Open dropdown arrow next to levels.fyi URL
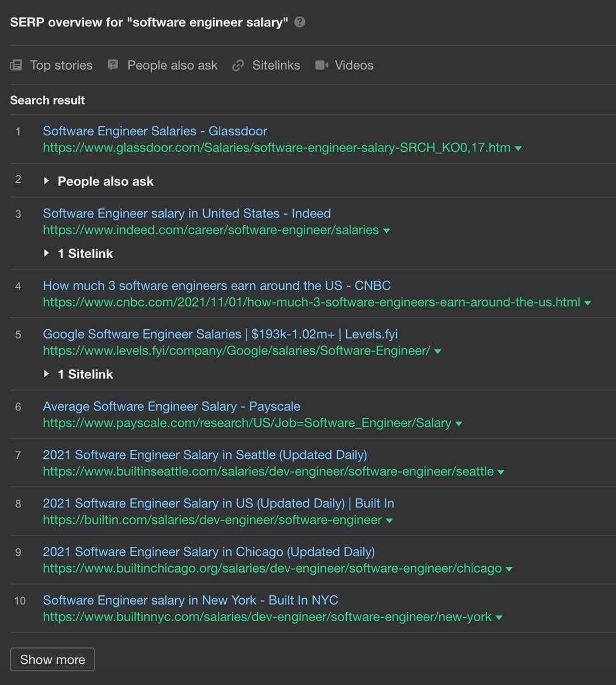The height and width of the screenshot is (685, 616). click(x=437, y=352)
